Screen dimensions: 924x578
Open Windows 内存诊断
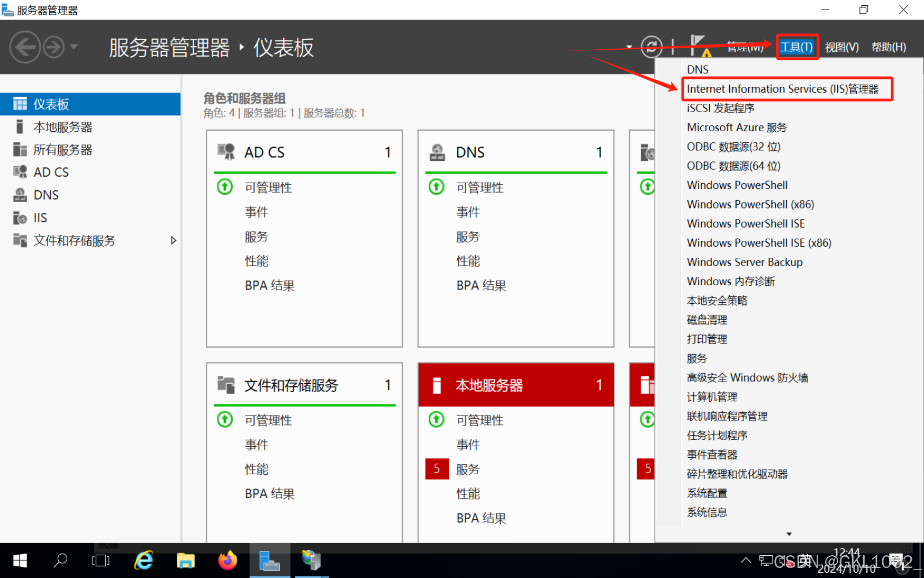[x=731, y=282]
